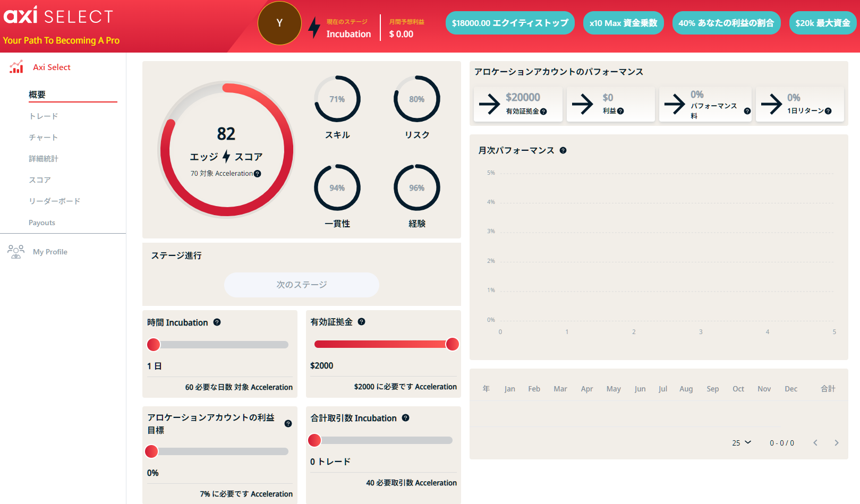Image resolution: width=860 pixels, height=504 pixels.
Task: Open リーダーボード in the sidebar
Action: [x=55, y=201]
